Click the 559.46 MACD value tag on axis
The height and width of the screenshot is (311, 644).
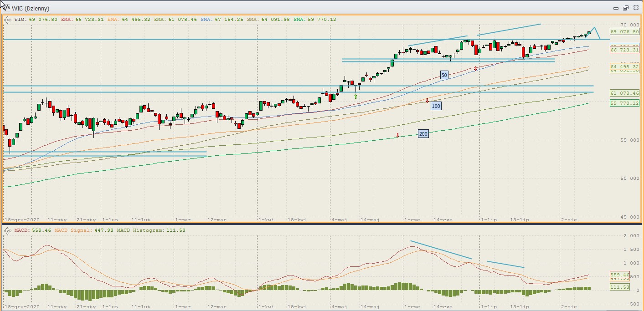click(x=619, y=275)
